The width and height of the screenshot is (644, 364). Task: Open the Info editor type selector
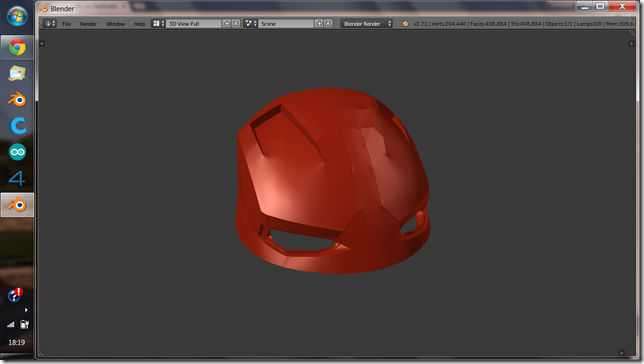[x=50, y=24]
